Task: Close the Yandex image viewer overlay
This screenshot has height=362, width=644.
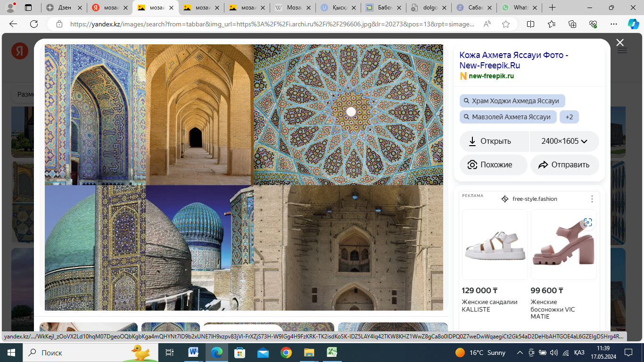Action: coord(620,43)
